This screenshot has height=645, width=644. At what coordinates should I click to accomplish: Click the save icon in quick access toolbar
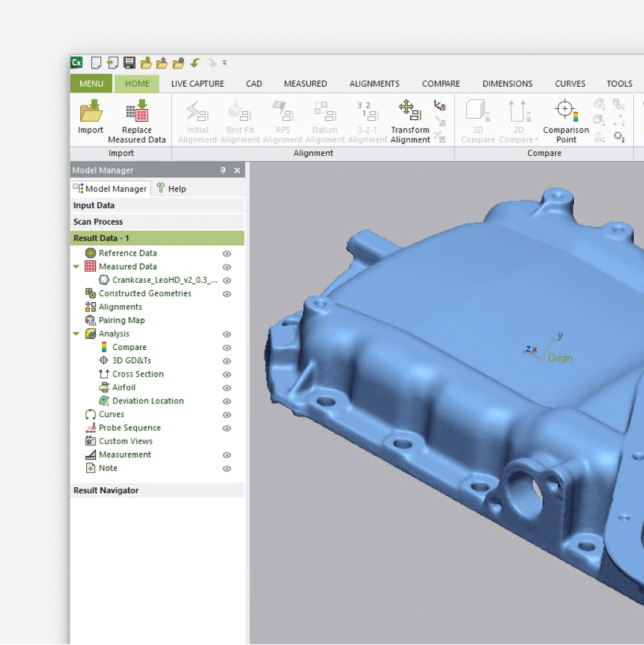tap(129, 63)
